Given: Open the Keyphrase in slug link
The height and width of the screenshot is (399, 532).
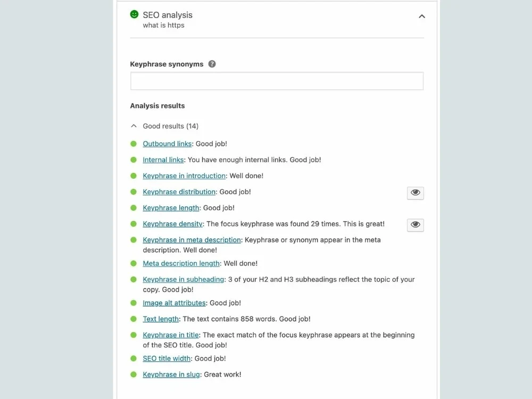Looking at the screenshot, I should tap(171, 374).
